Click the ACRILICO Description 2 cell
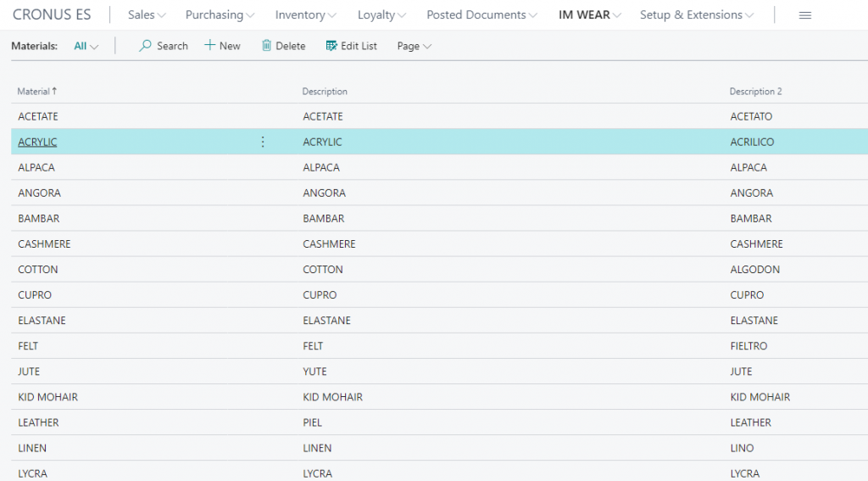 pyautogui.click(x=752, y=142)
